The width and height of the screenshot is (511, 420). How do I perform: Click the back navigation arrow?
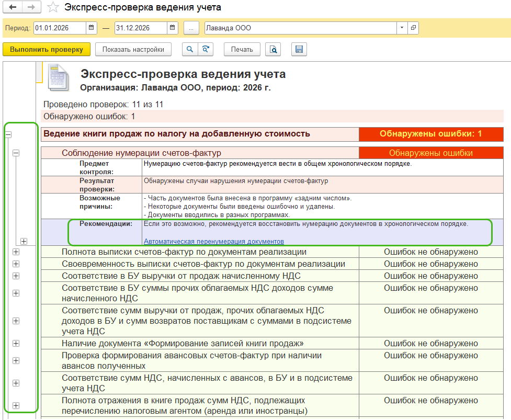click(x=13, y=7)
